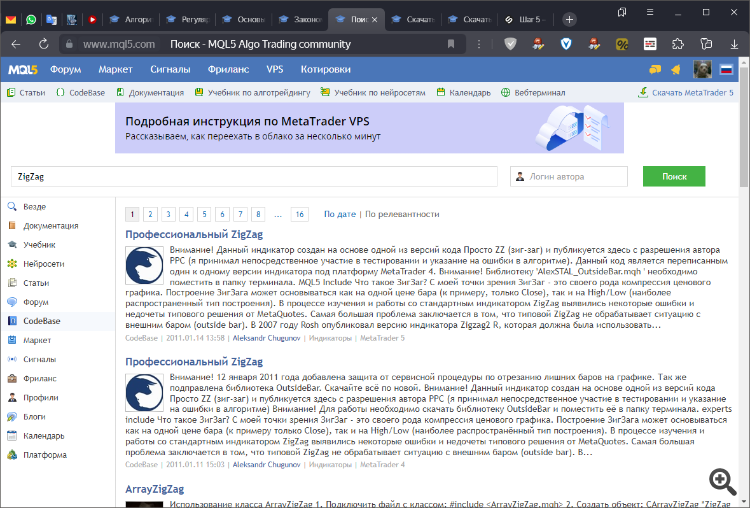Open the VPS top menu
Screen dimensions: 750x508
click(x=275, y=70)
